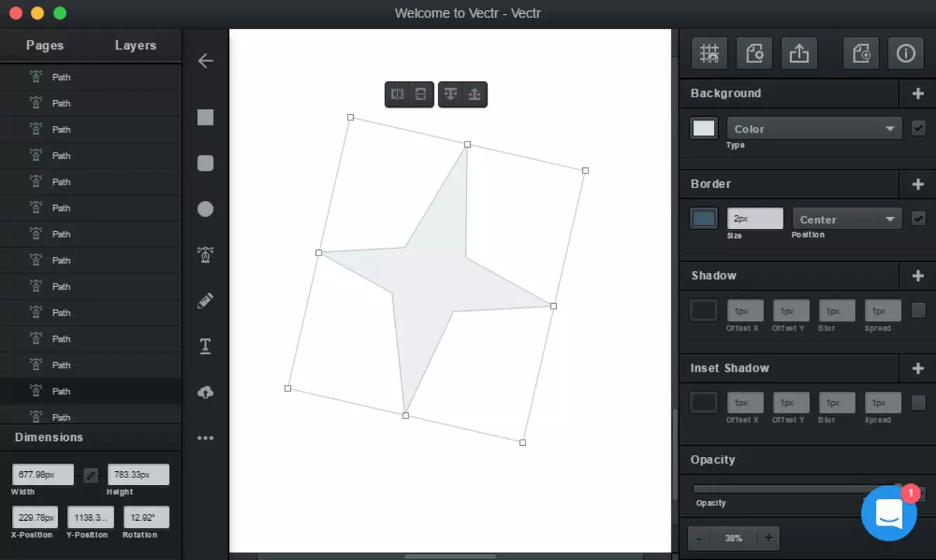
Task: Click the Export share icon
Action: click(799, 53)
